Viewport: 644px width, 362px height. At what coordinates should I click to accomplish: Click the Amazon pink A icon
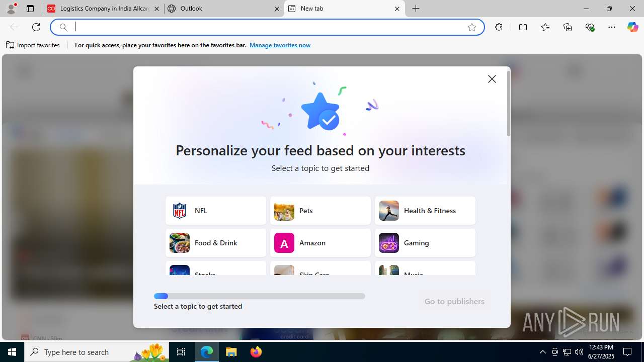284,243
